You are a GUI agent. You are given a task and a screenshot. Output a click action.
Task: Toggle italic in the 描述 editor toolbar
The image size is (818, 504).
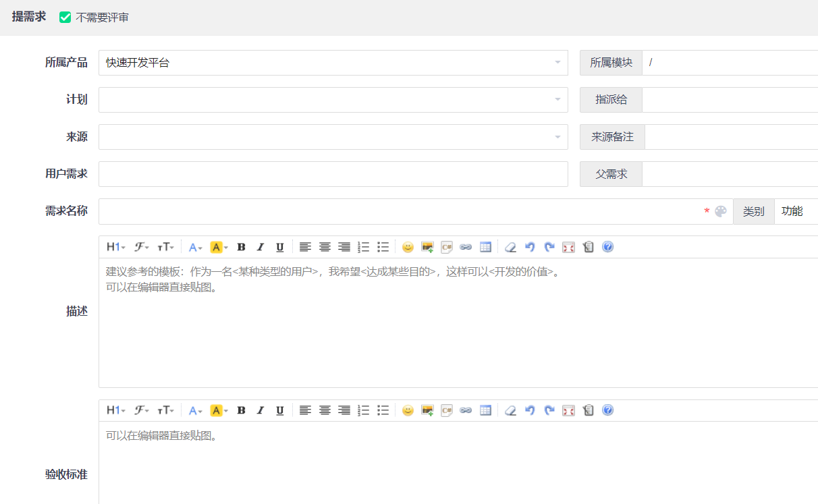coord(261,247)
